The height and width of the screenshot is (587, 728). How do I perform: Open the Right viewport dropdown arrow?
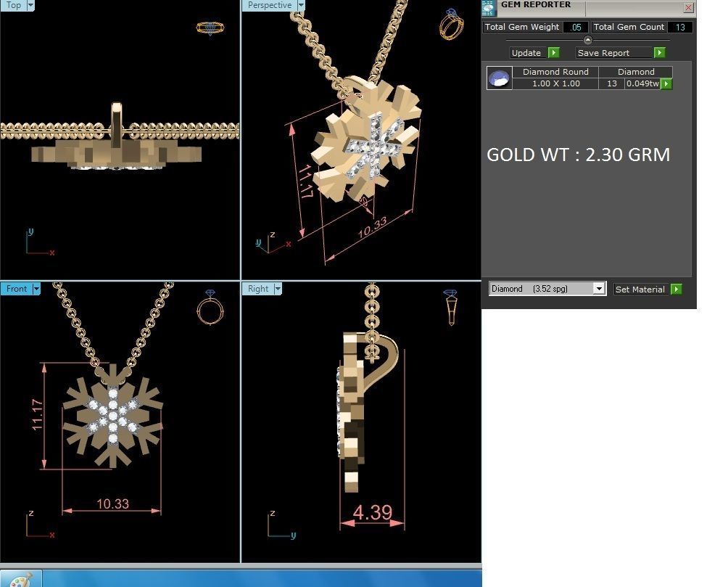(278, 289)
